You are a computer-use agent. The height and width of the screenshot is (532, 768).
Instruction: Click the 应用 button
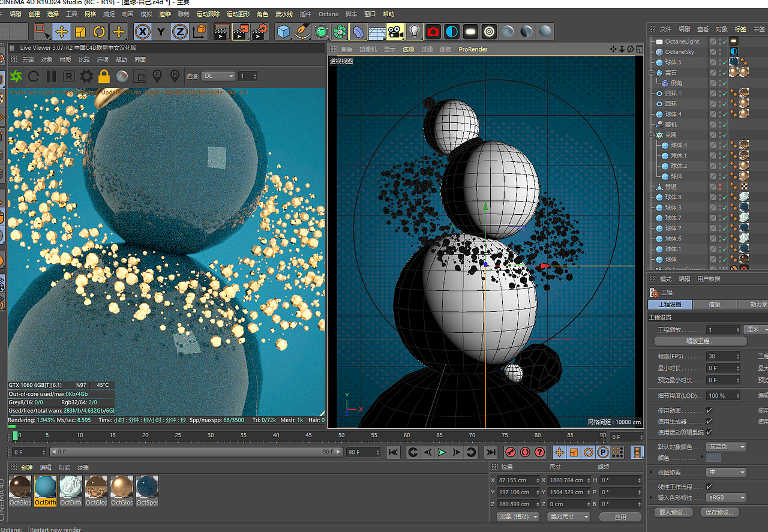coord(620,516)
